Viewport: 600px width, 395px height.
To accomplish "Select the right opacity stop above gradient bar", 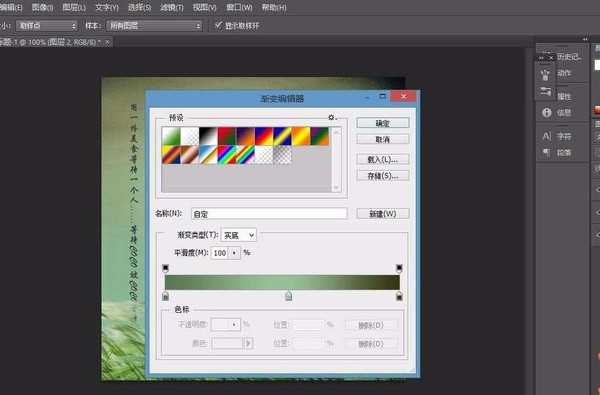I will click(399, 268).
